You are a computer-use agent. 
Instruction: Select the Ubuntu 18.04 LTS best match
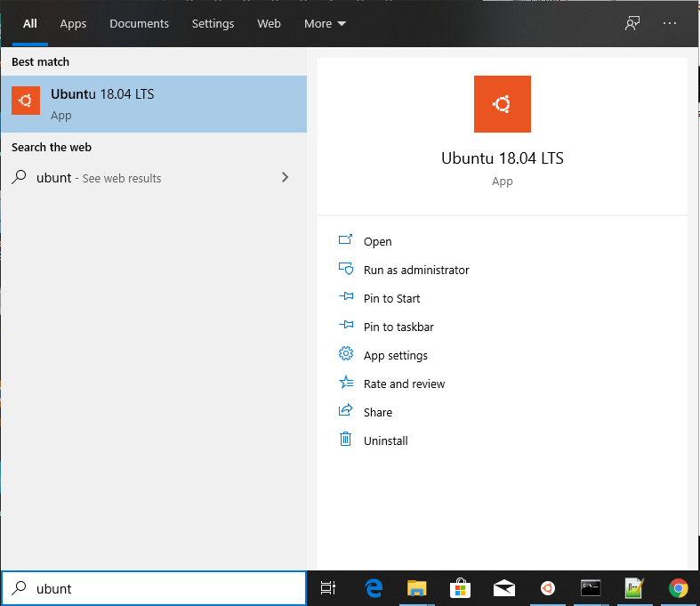click(x=153, y=103)
